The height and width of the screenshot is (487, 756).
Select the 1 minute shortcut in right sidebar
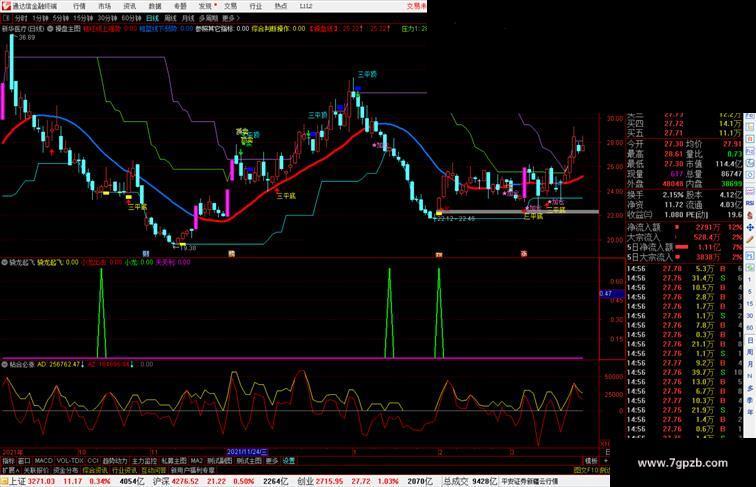[749, 280]
